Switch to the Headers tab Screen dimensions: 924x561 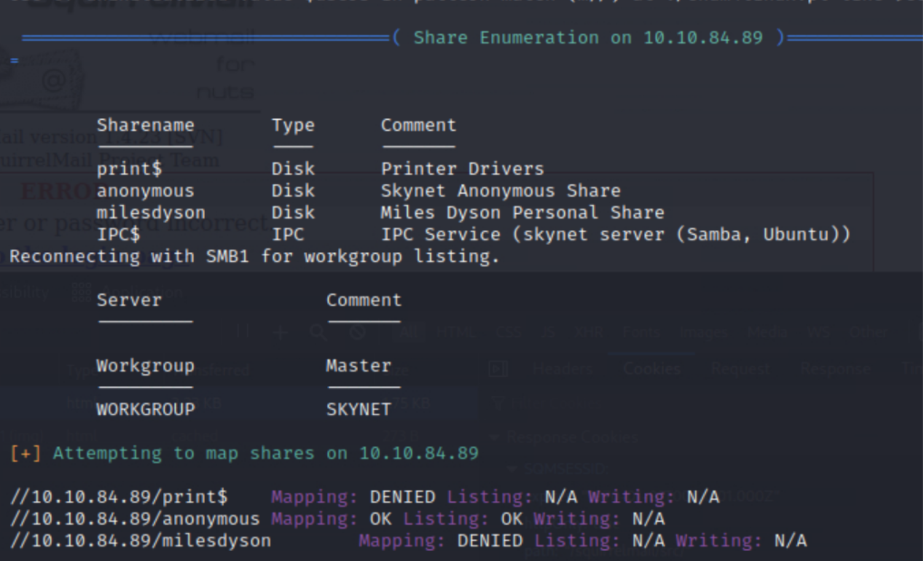[x=563, y=369]
